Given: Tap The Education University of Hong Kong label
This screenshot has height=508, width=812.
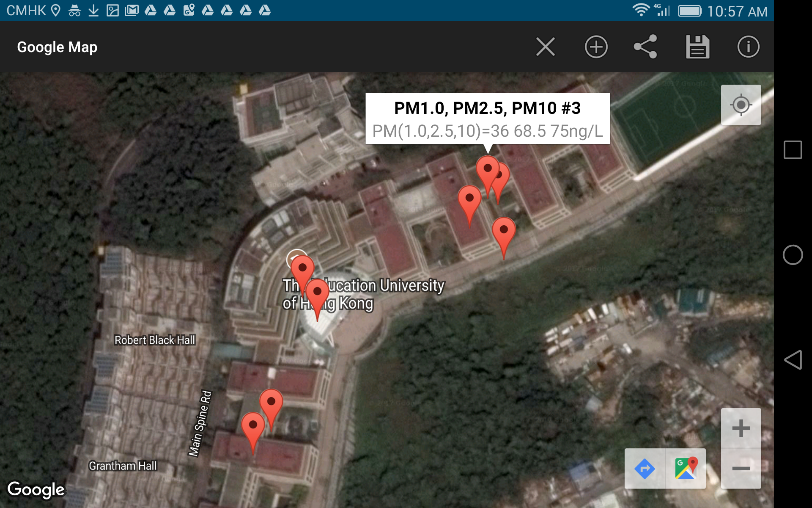Looking at the screenshot, I should (363, 295).
